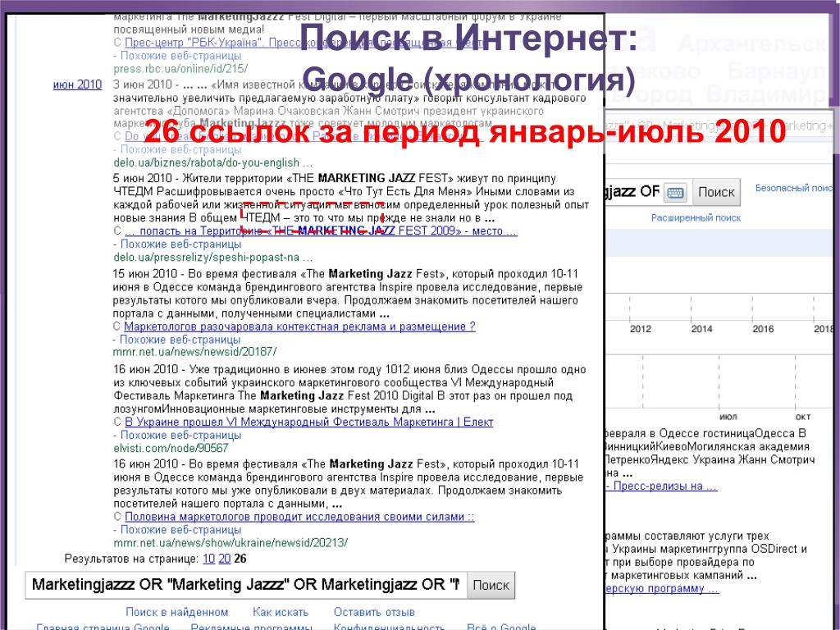Image resolution: width=840 pixels, height=630 pixels.
Task: Click the elvisti.com/node/90567 URL text
Action: click(x=171, y=448)
